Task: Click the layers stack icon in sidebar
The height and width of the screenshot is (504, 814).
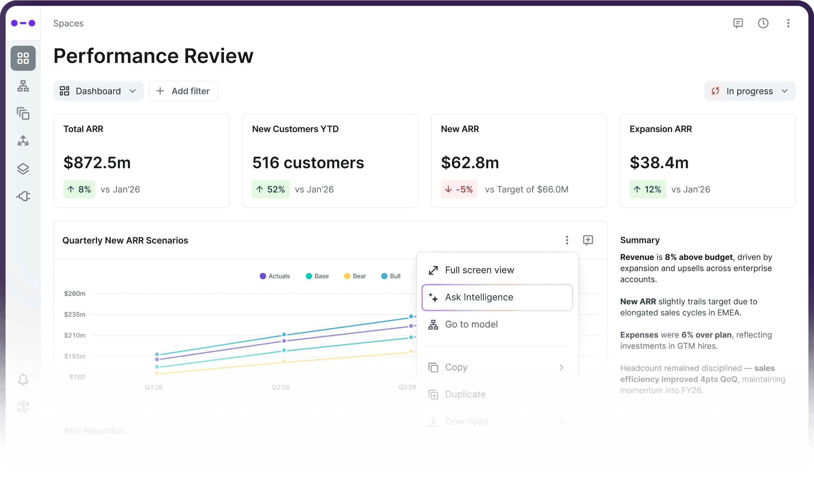Action: [x=23, y=169]
